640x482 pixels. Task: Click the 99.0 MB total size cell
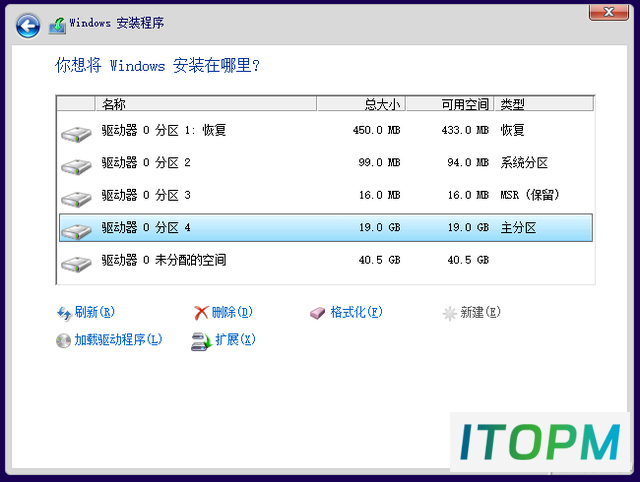[379, 162]
